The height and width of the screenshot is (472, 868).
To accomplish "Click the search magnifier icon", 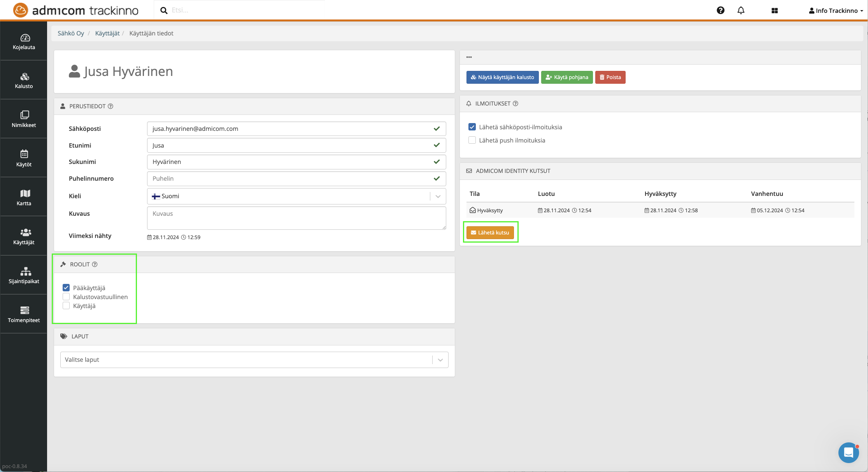I will 164,11.
